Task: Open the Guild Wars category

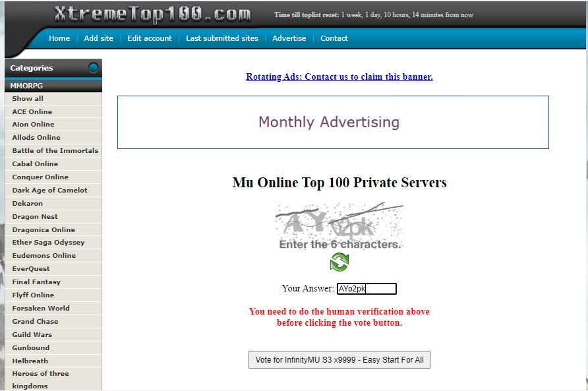Action: pyautogui.click(x=53, y=335)
